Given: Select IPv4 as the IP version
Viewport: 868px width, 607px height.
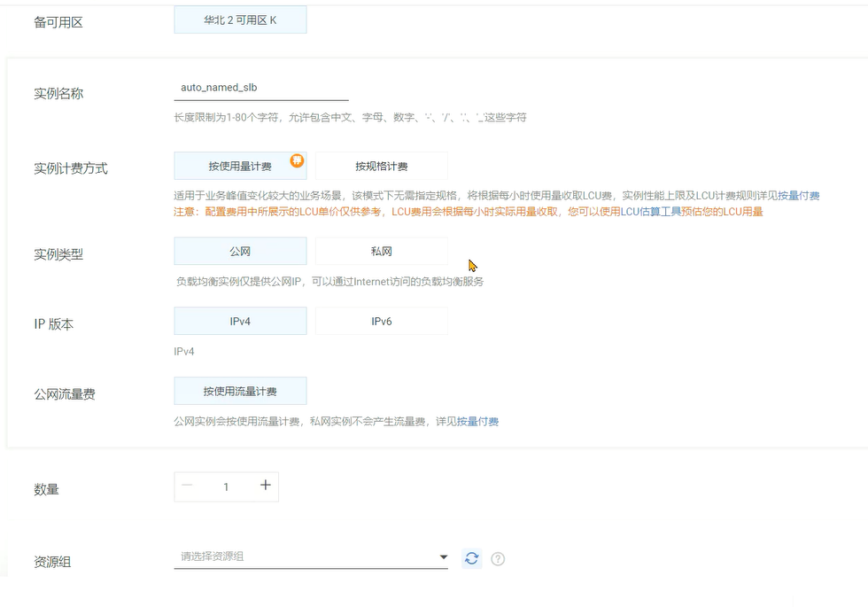Looking at the screenshot, I should 239,320.
